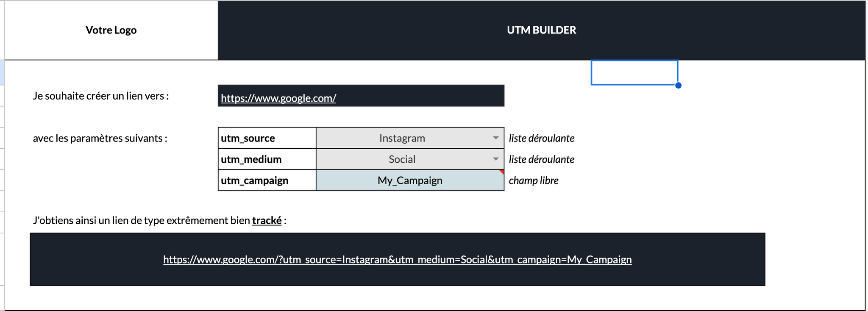Select the Je souhaite créer un lien label
Image resolution: width=868 pixels, height=311 pixels.
(101, 96)
